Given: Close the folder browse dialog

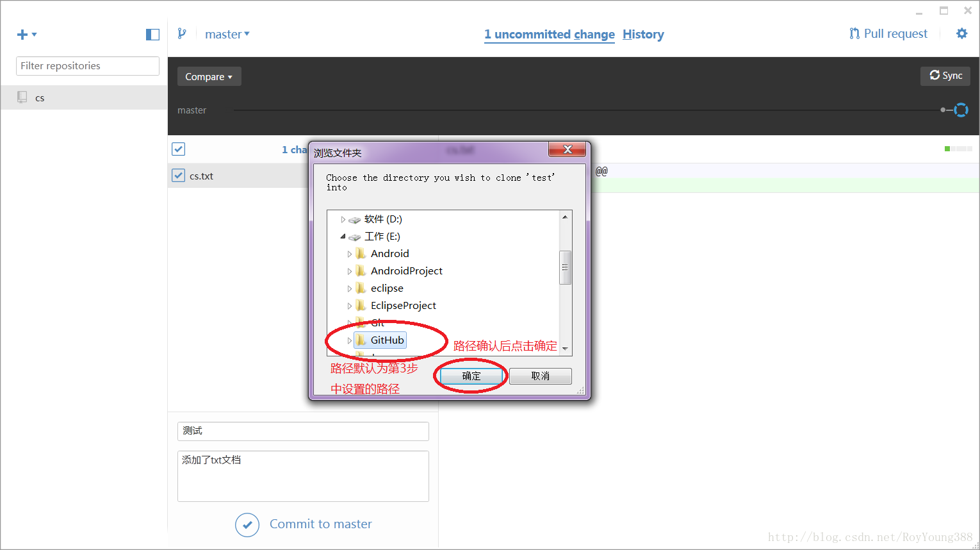Looking at the screenshot, I should tap(567, 149).
